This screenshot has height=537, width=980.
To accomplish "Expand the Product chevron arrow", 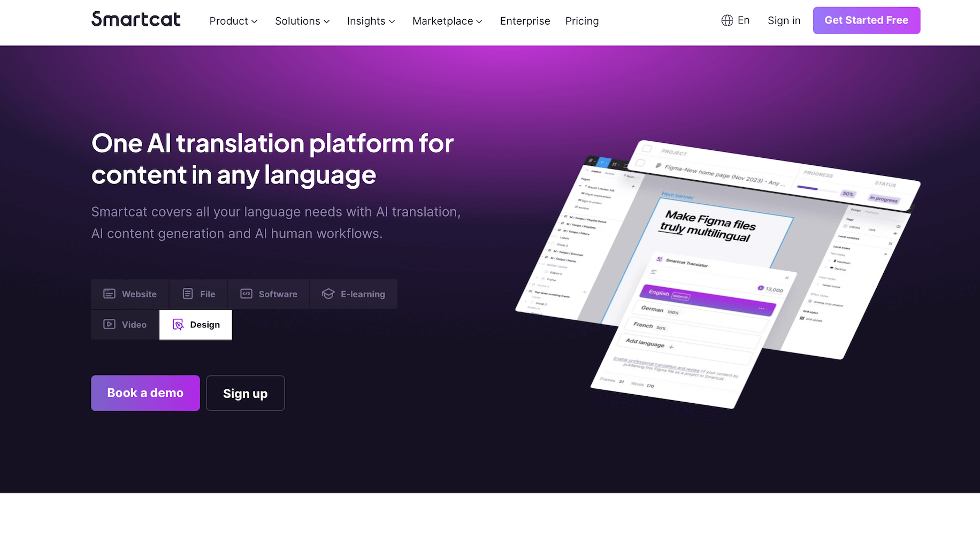I will pyautogui.click(x=255, y=21).
